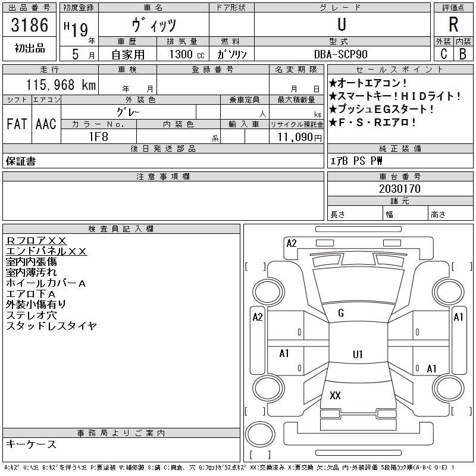The width and height of the screenshot is (476, 476).
Task: Select the スタッドレスタイヤ inspector note
Action: (x=51, y=326)
